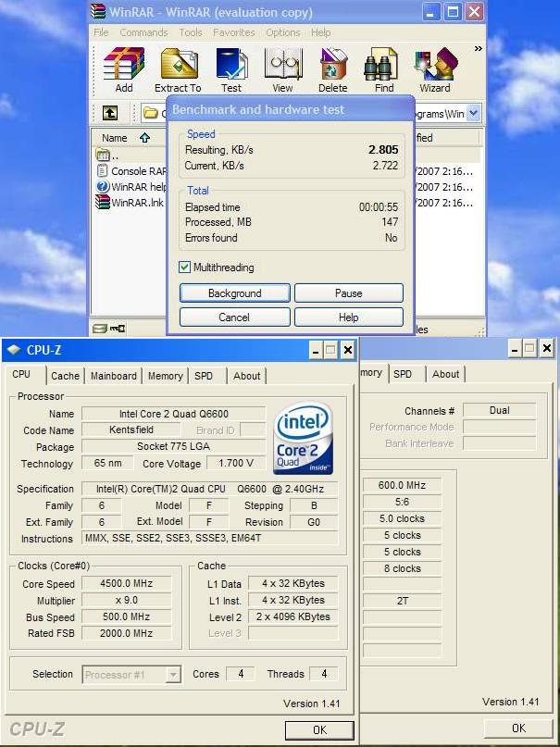Open the Commands menu
560x747 pixels.
click(x=143, y=32)
